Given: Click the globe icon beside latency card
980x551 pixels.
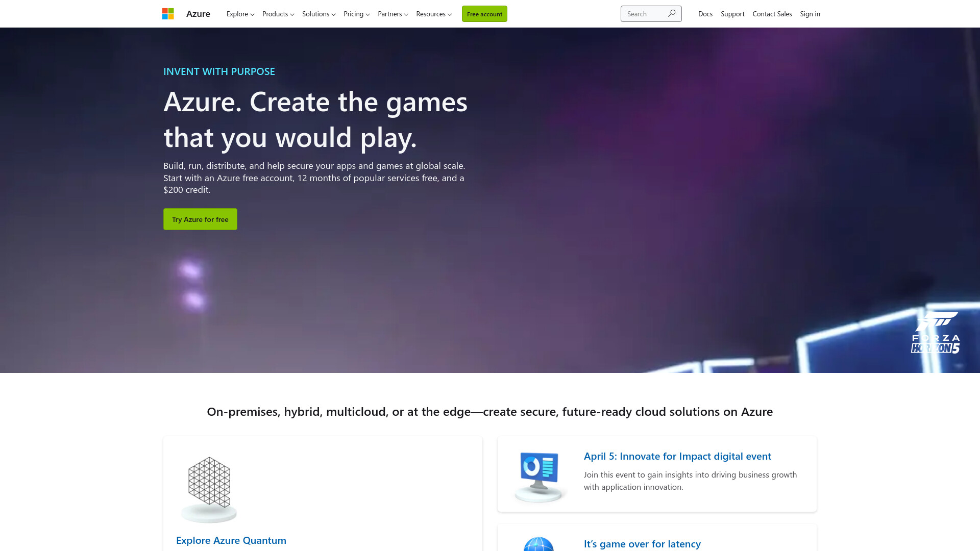Looking at the screenshot, I should [x=538, y=544].
